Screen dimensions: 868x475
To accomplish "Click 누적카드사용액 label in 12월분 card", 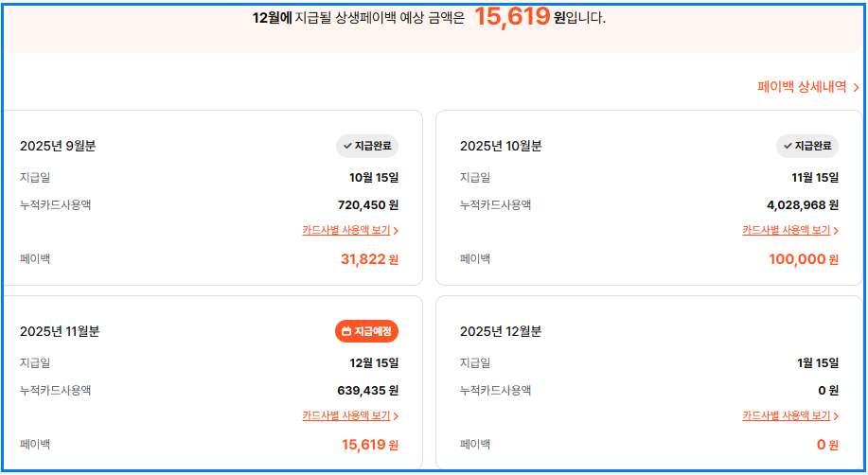I will (x=495, y=390).
